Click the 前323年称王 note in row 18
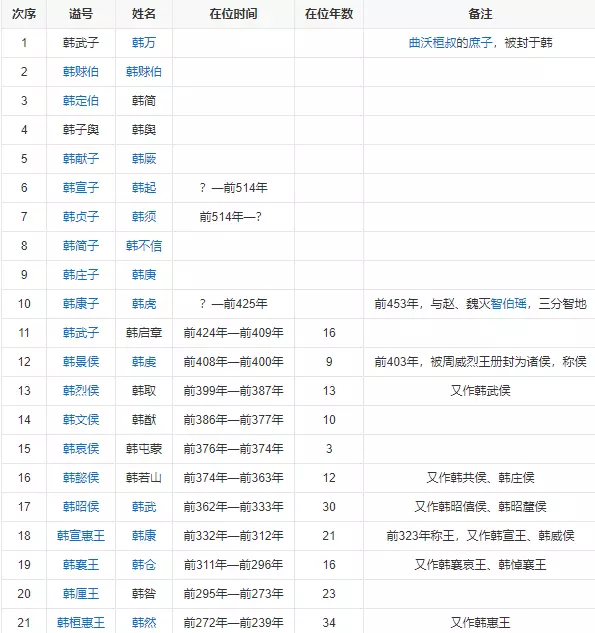Image resolution: width=595 pixels, height=633 pixels. pos(480,536)
